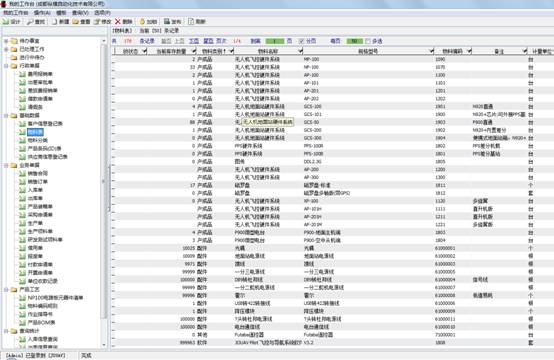Click the red 删除 delete icon

118,22
